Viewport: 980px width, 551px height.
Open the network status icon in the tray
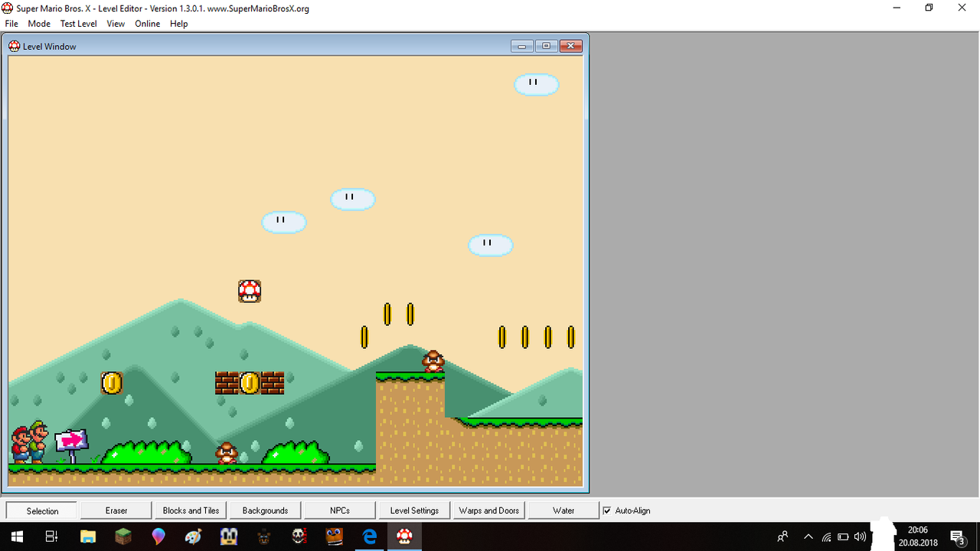[x=827, y=536]
